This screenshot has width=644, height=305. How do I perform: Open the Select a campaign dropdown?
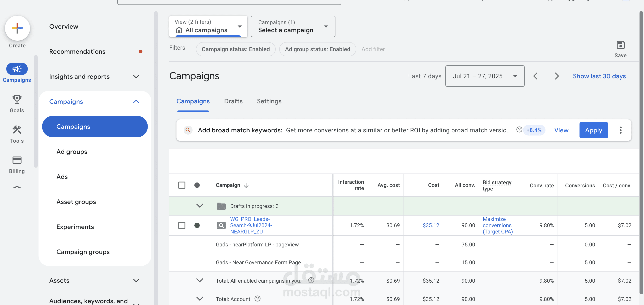click(x=293, y=26)
